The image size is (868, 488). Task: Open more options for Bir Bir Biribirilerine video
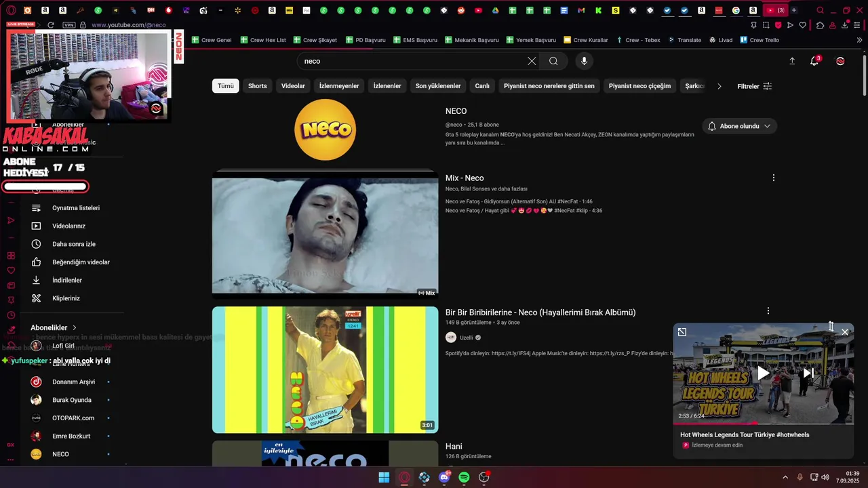[x=768, y=311]
